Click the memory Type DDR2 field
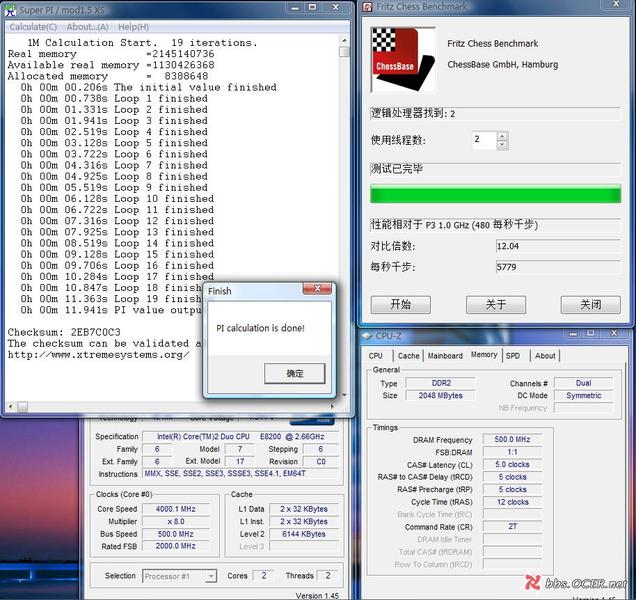The width and height of the screenshot is (636, 600). point(441,383)
